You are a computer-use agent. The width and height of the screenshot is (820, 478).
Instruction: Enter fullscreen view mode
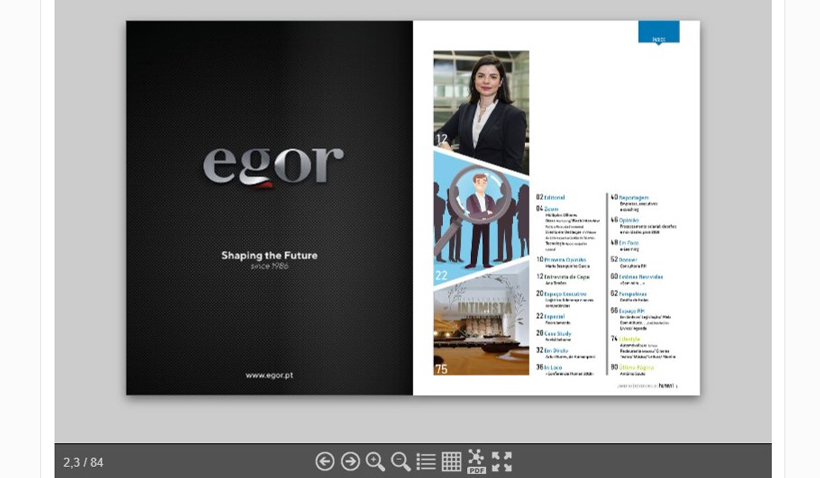502,461
